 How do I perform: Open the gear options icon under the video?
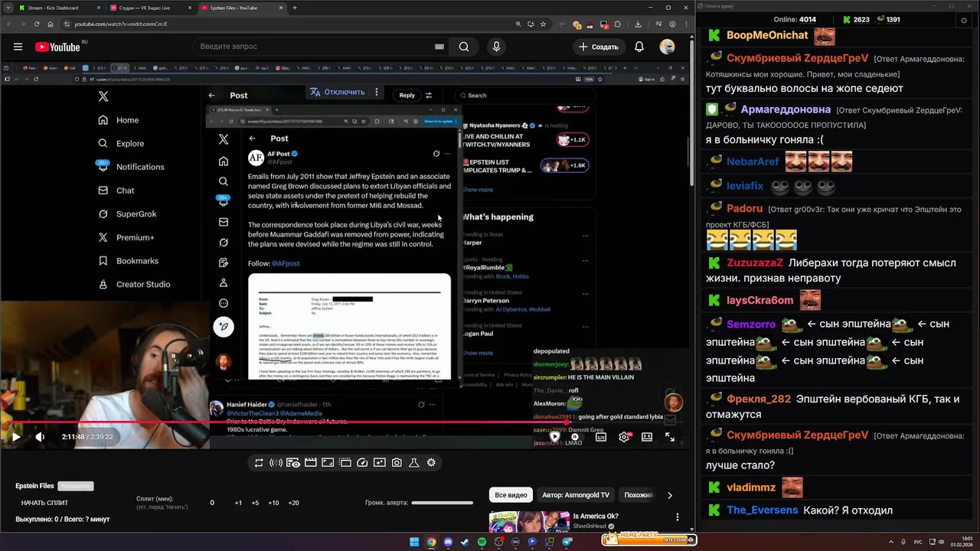point(431,462)
